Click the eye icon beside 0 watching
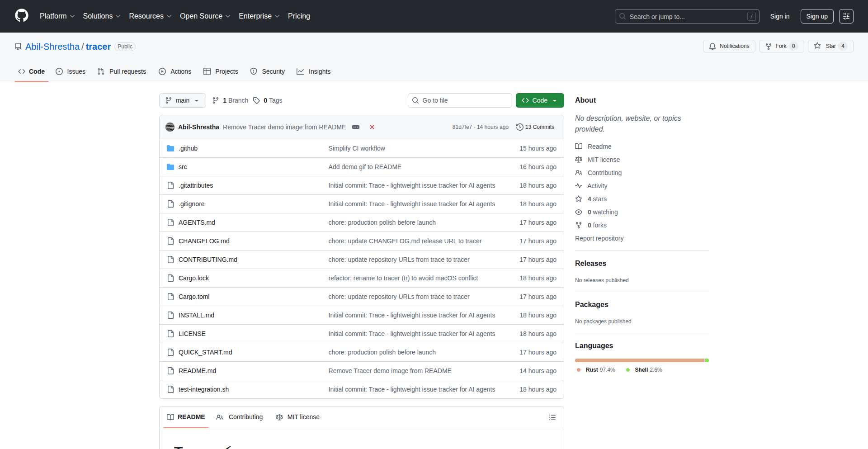This screenshot has width=868, height=449. tap(579, 212)
